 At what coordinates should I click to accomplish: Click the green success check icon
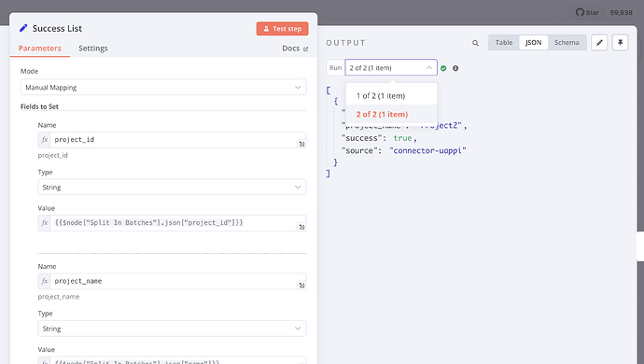point(443,68)
